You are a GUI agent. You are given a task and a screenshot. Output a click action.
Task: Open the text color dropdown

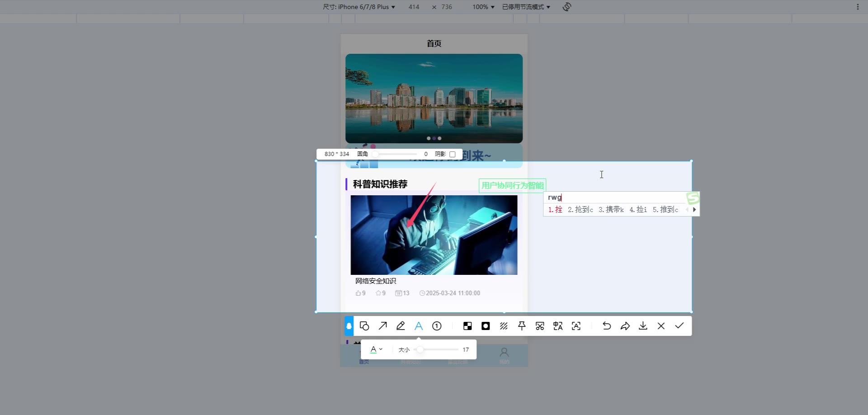point(376,349)
